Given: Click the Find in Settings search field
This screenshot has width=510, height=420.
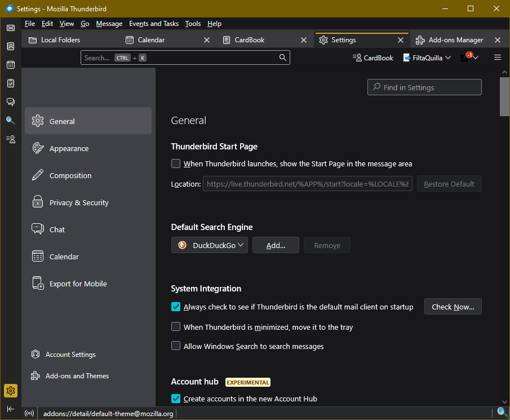Looking at the screenshot, I should (424, 87).
